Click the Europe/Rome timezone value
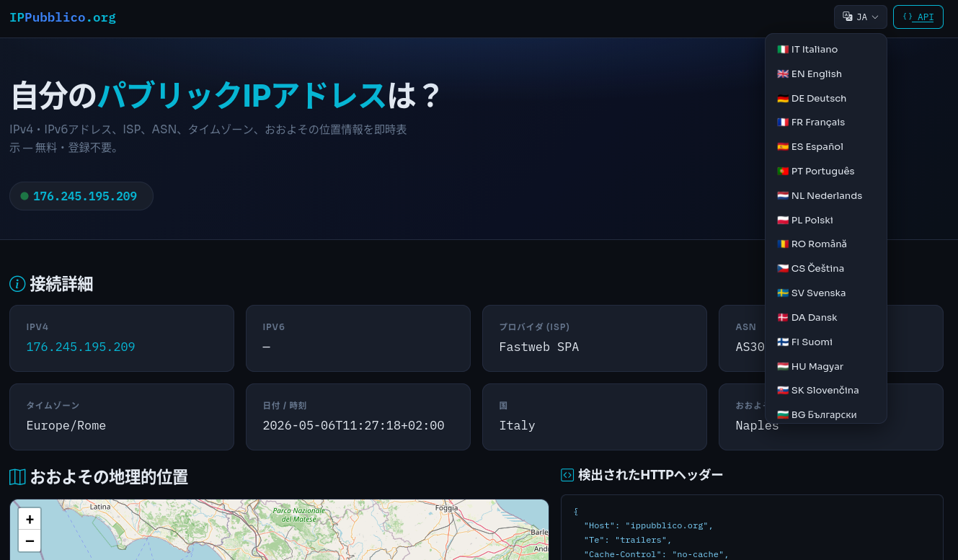 coord(66,425)
